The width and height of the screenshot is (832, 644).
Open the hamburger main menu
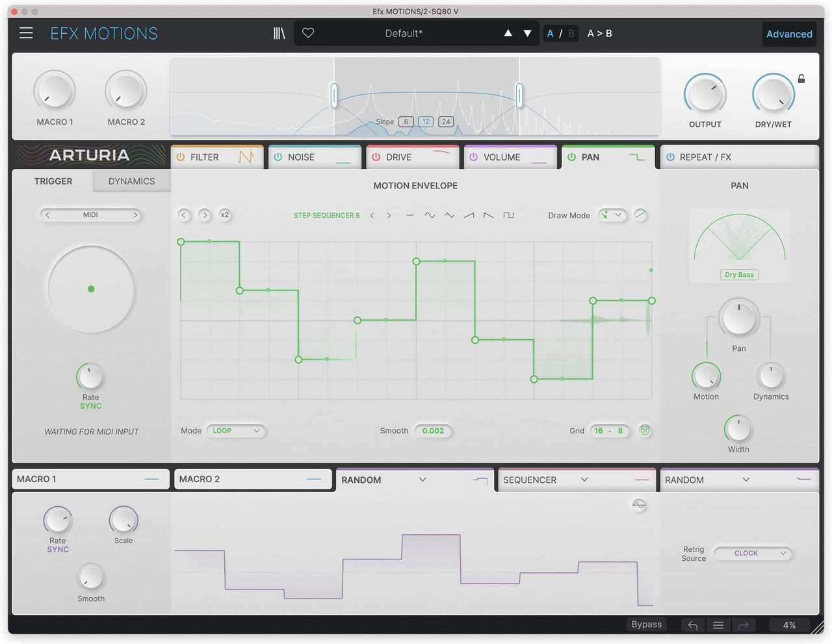coord(26,33)
